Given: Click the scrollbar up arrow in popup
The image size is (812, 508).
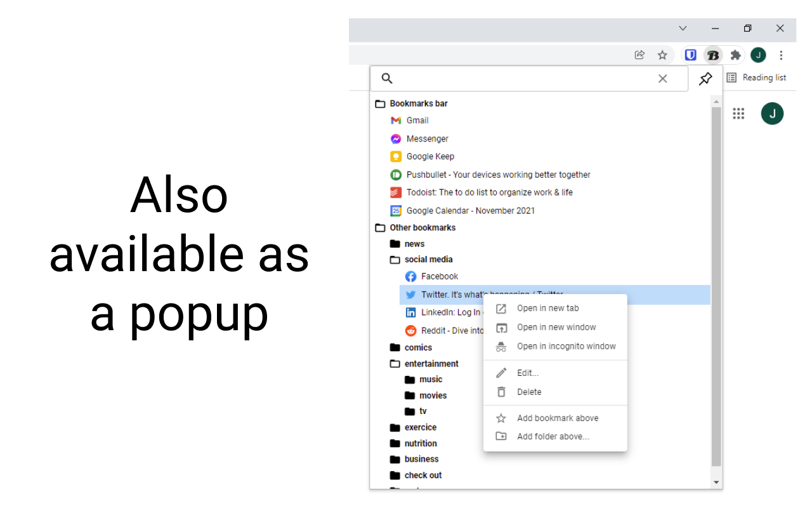Looking at the screenshot, I should (716, 102).
